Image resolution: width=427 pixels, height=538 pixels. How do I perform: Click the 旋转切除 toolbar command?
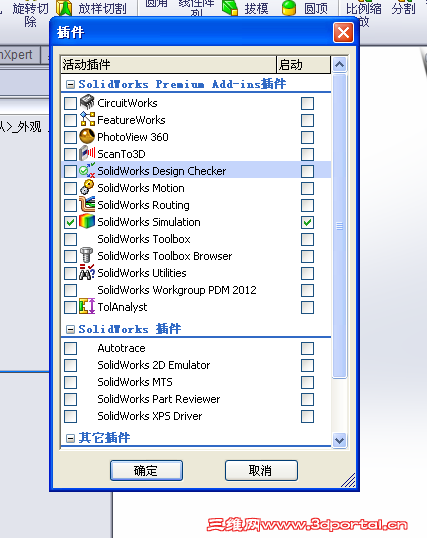(x=30, y=14)
